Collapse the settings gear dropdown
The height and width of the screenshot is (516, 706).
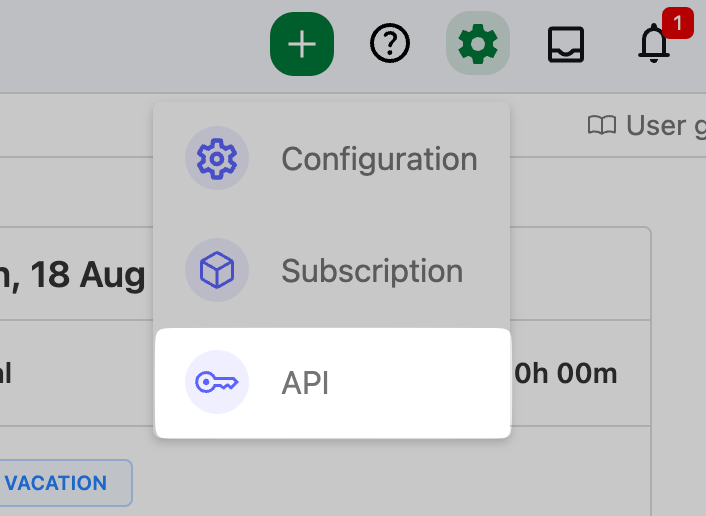pyautogui.click(x=477, y=44)
